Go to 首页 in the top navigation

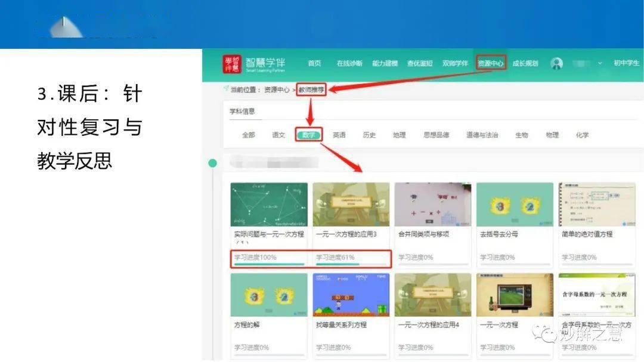[x=314, y=63]
